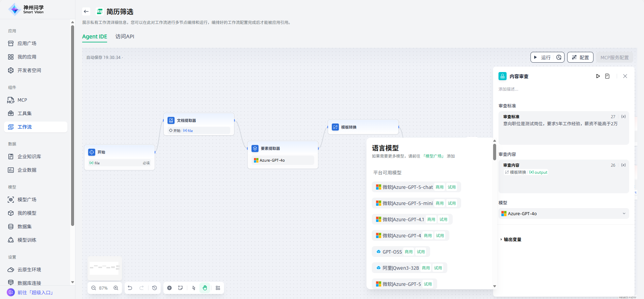Image resolution: width=644 pixels, height=299 pixels.
Task: Expand the 输出变量 section
Action: click(512, 239)
